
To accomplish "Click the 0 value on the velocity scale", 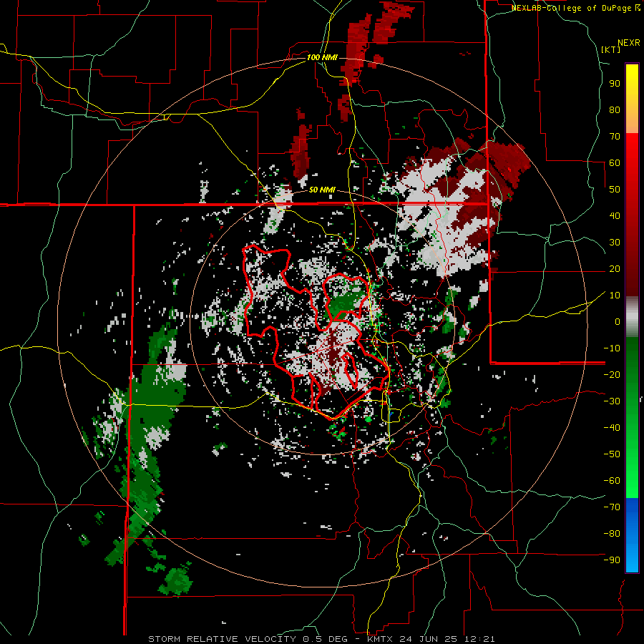I will pyautogui.click(x=618, y=321).
